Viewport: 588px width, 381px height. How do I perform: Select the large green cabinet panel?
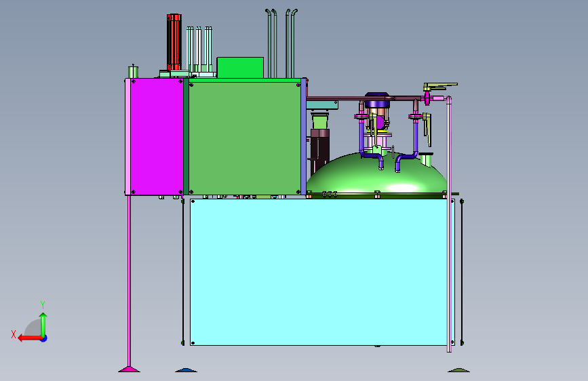point(245,138)
